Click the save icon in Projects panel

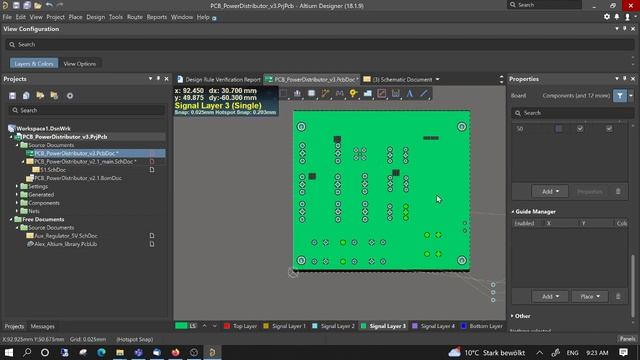13,96
